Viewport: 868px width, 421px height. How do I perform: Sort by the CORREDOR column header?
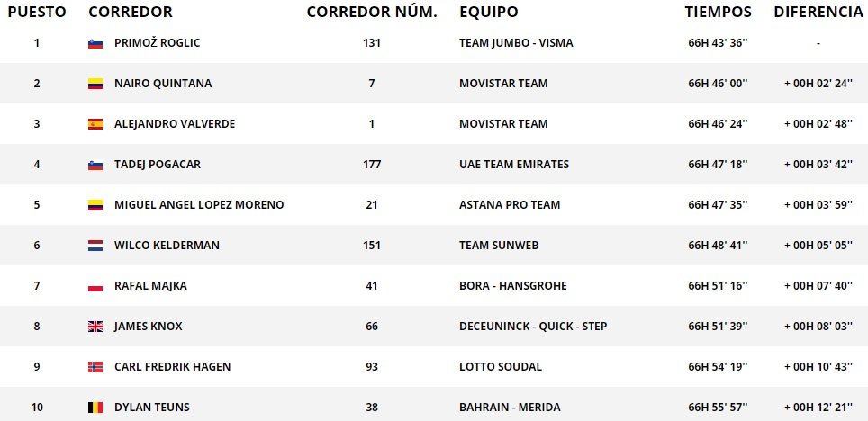[130, 12]
